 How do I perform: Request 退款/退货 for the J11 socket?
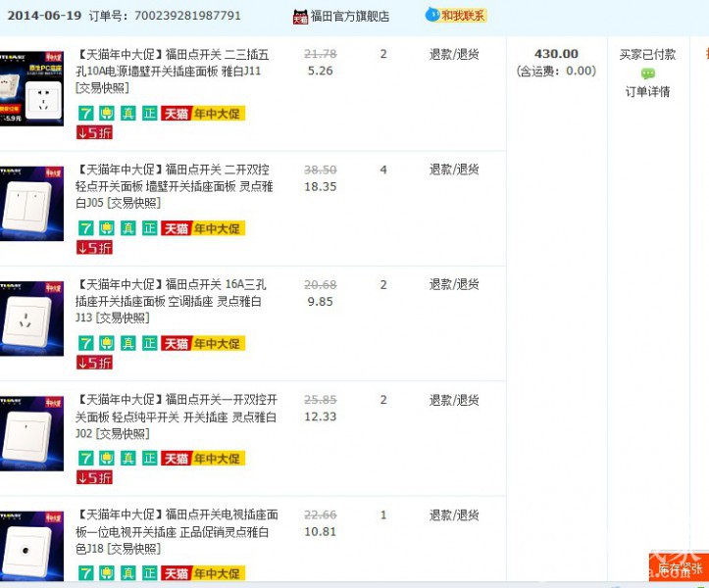(x=454, y=55)
